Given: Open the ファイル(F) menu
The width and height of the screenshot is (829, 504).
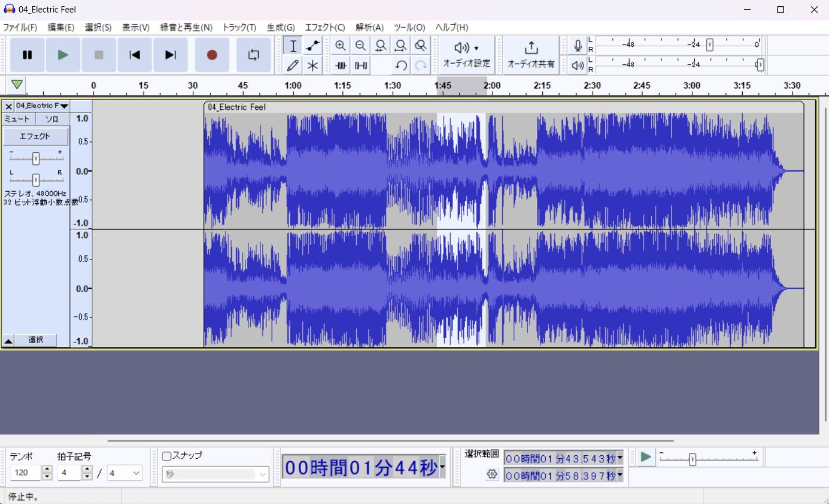Looking at the screenshot, I should [x=20, y=27].
